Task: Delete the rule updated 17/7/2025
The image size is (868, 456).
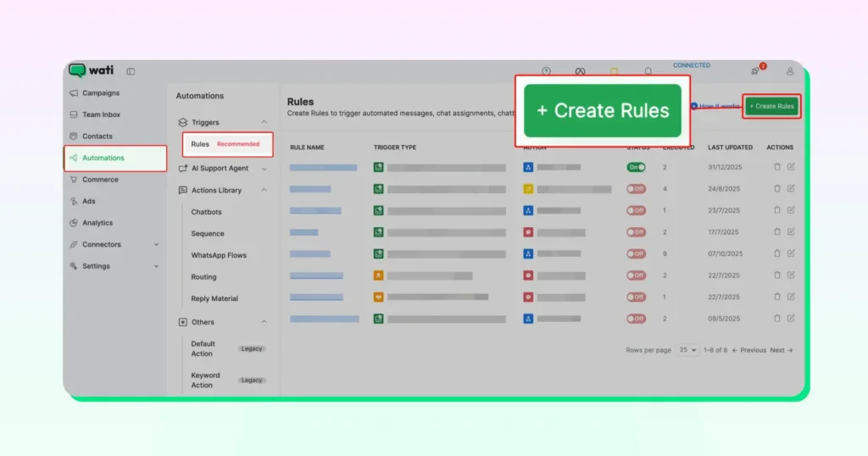Action: tap(777, 231)
